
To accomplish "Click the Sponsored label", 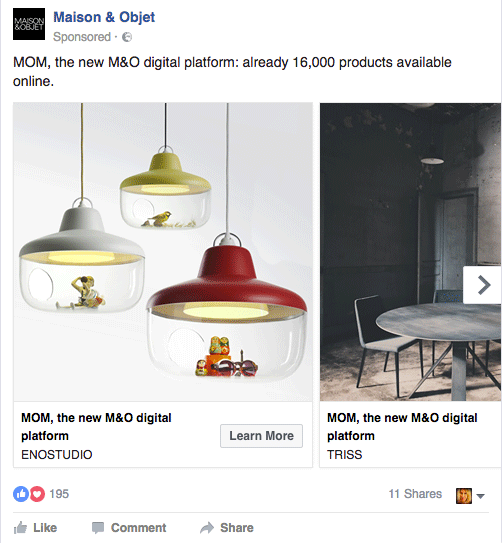I will pos(82,37).
